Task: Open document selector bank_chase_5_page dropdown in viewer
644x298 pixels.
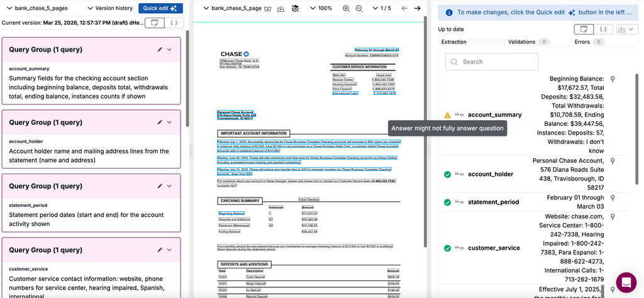Action: (233, 8)
